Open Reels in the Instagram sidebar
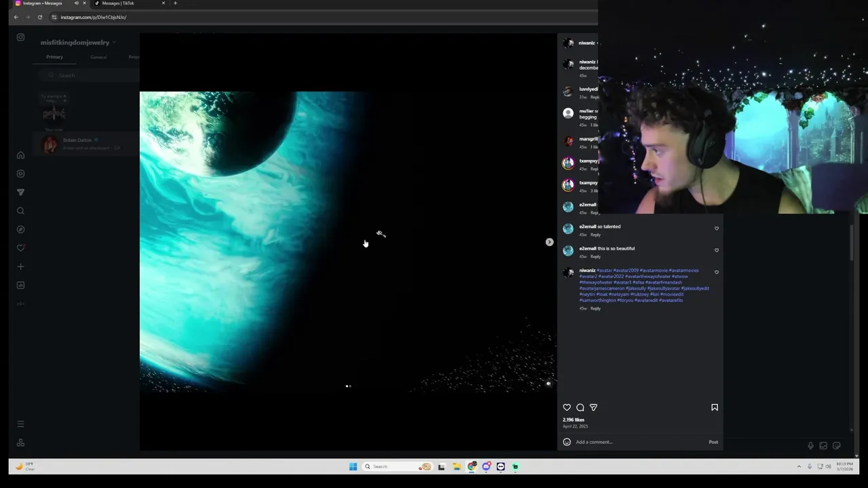The height and width of the screenshot is (488, 868). coord(20,174)
